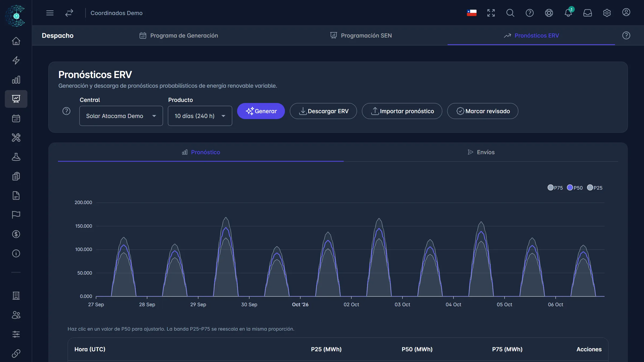Open Producto dropdown 10 días (240 h)
644x362 pixels.
pos(200,116)
